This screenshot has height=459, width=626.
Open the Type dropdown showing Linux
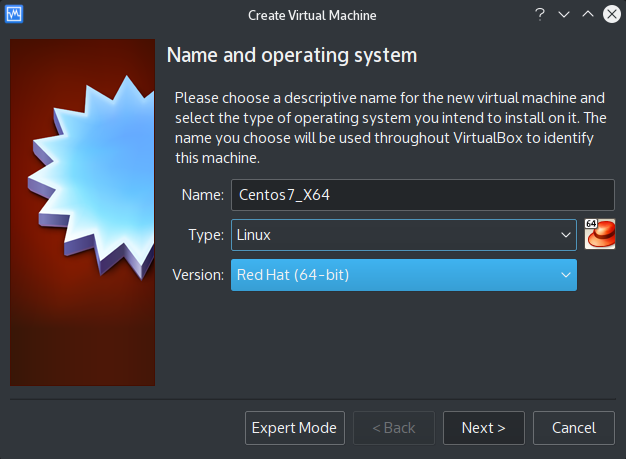tap(404, 235)
